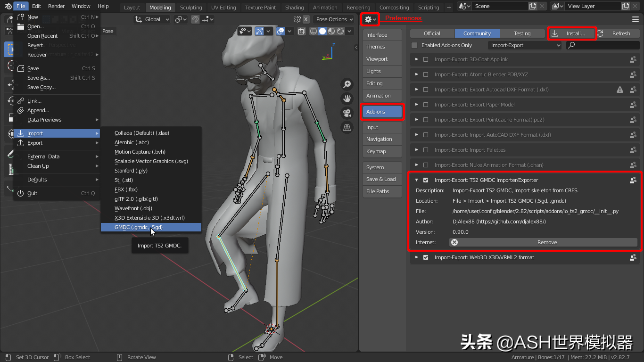The image size is (644, 362).
Task: Click the hamburger menu icon in Preferences
Action: [636, 19]
